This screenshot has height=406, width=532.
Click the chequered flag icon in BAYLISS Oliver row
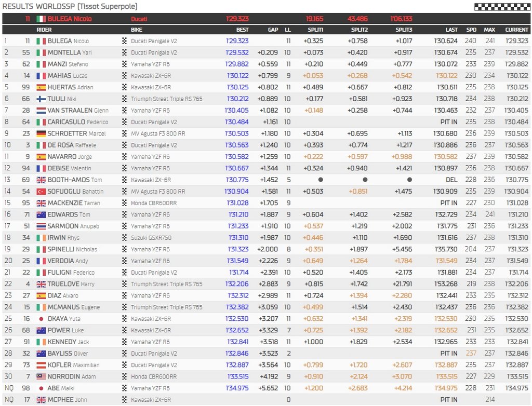(x=125, y=354)
